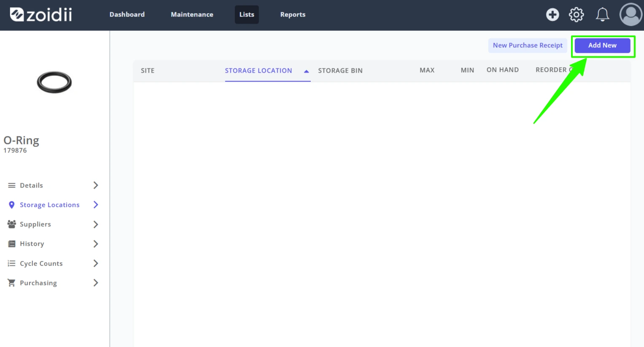Expand the Details section chevron
This screenshot has height=347, width=644.
coord(96,185)
